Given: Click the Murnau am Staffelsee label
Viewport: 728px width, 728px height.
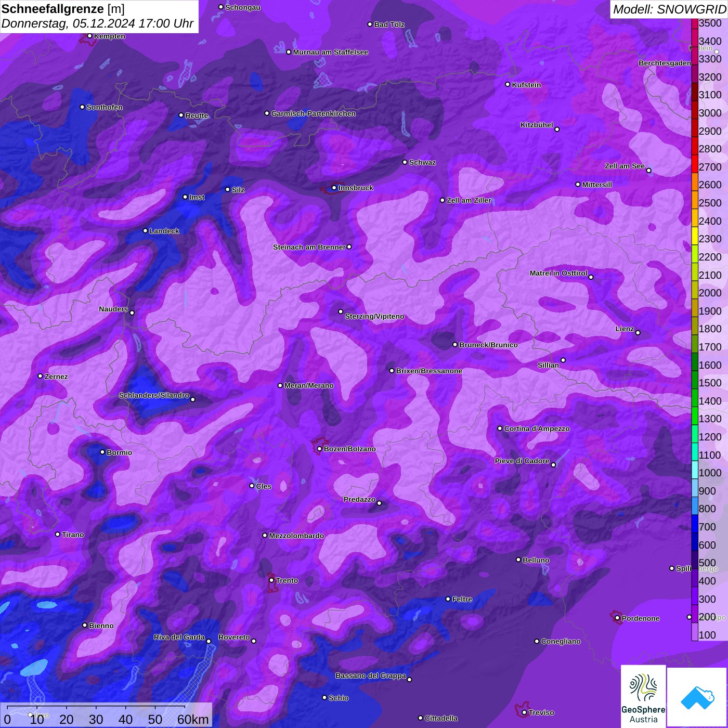Looking at the screenshot, I should click(330, 52).
